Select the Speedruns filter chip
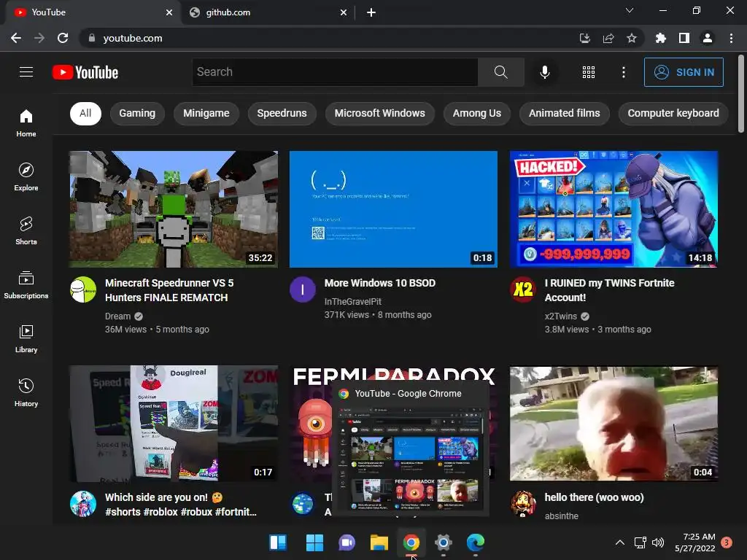Viewport: 747px width, 560px height. (282, 113)
